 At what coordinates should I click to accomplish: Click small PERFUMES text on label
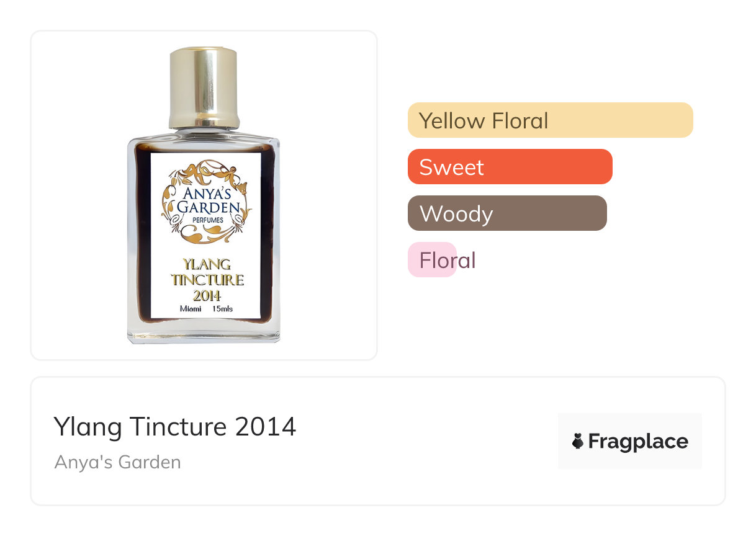205,220
